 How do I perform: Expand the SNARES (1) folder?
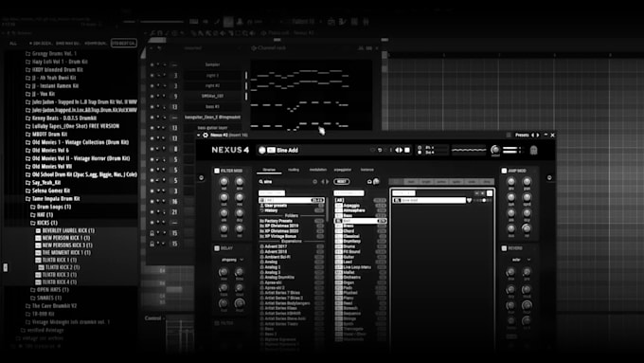point(46,298)
